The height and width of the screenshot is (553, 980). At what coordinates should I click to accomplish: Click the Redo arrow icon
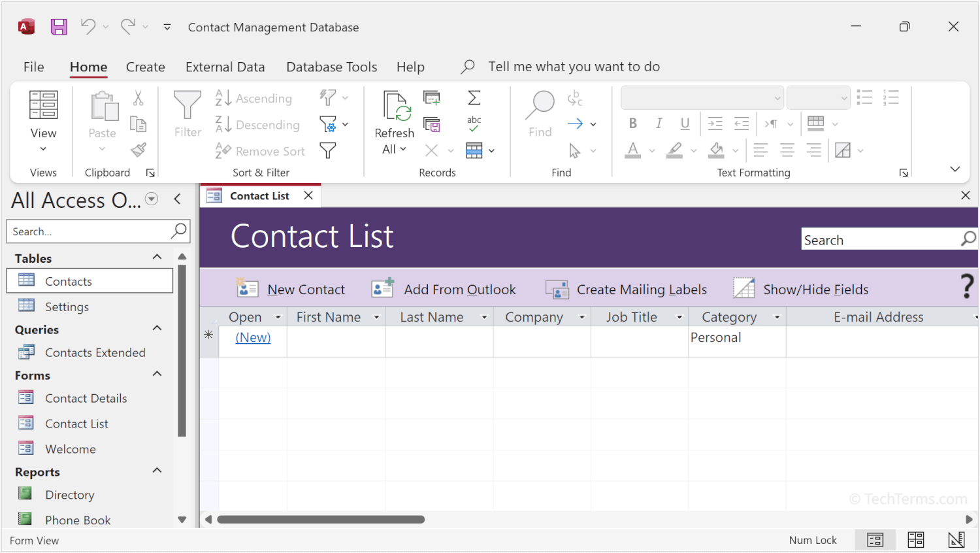coord(128,26)
